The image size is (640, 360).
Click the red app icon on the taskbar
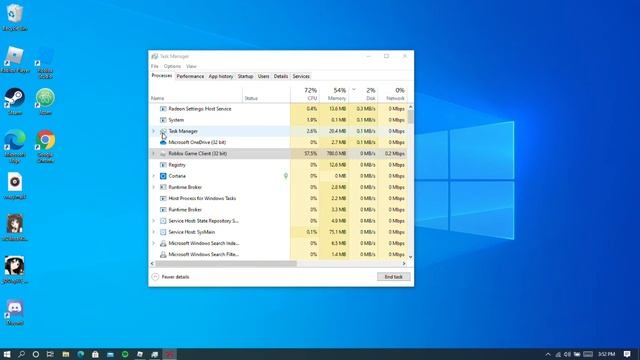170,354
